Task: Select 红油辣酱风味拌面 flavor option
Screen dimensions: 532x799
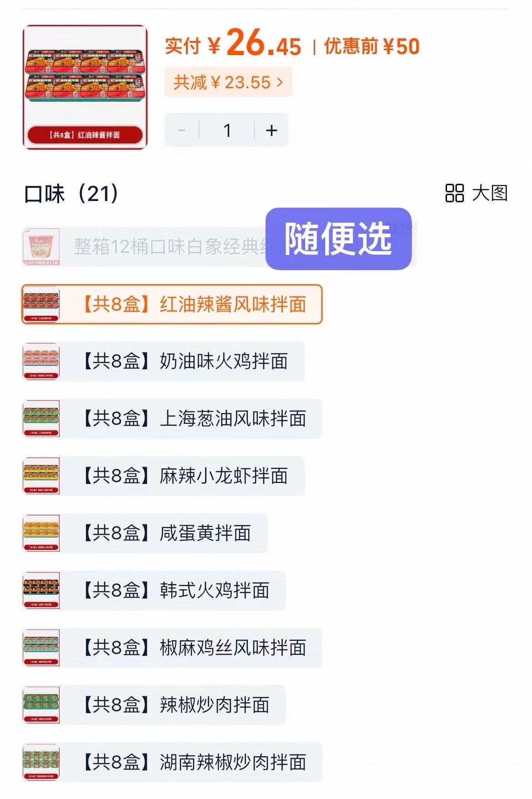Action: click(172, 304)
